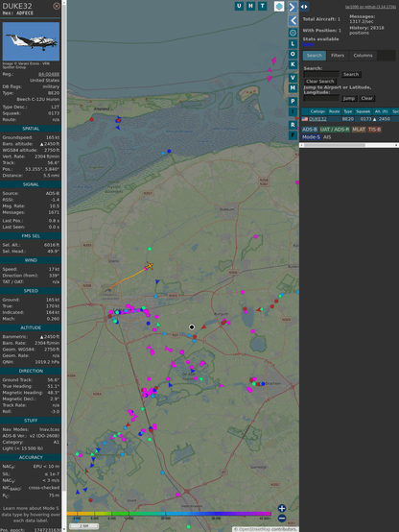Expand sidebar with right chevron arrow

tap(293, 7)
